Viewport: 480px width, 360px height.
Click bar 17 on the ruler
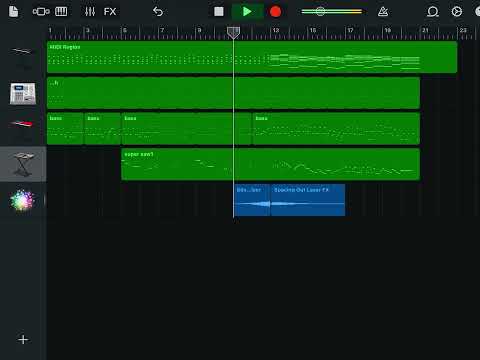pyautogui.click(x=350, y=30)
